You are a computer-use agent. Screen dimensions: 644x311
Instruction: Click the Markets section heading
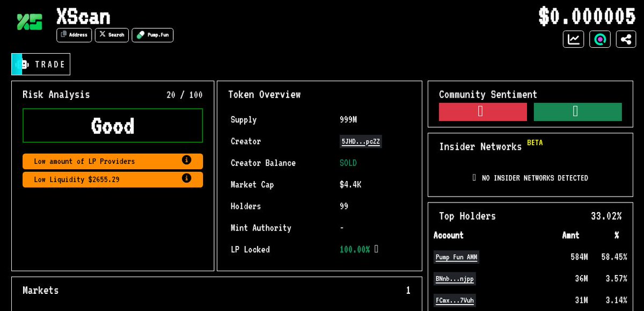(41, 291)
